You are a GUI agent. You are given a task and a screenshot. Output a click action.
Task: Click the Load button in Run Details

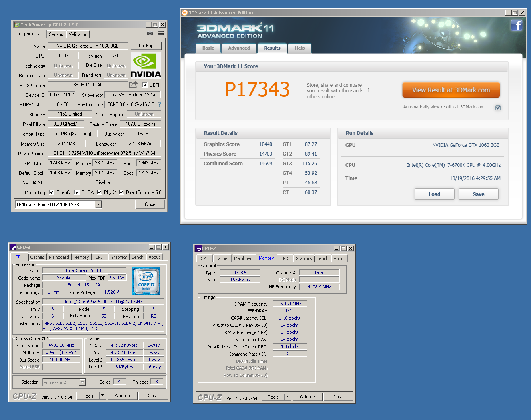pos(435,194)
